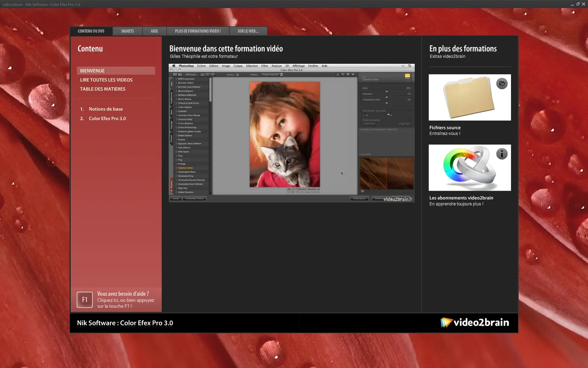Click LIRE TOUTES LES VIDEOS
The image size is (588, 368).
106,80
